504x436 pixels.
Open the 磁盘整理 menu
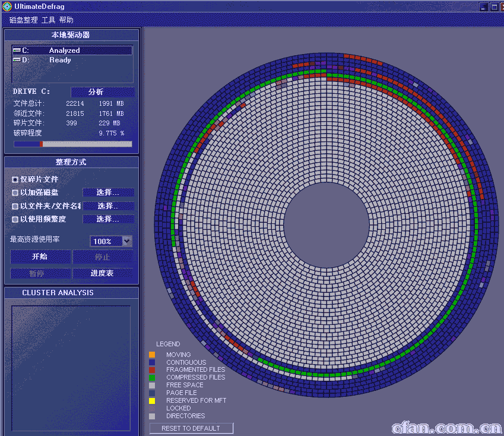tap(24, 20)
